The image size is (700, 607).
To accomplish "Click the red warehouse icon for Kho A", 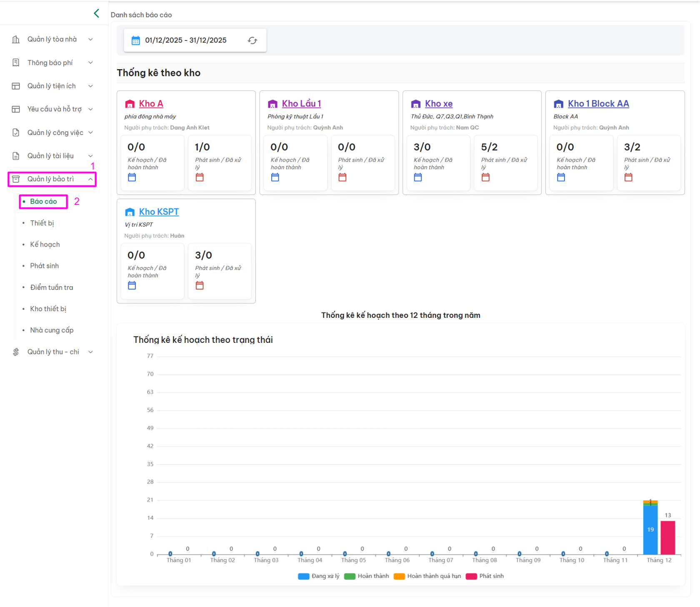I will [x=130, y=104].
